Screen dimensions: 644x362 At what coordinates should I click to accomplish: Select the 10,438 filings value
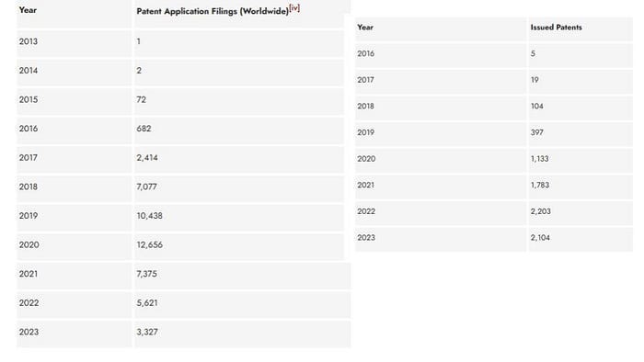[x=149, y=216]
